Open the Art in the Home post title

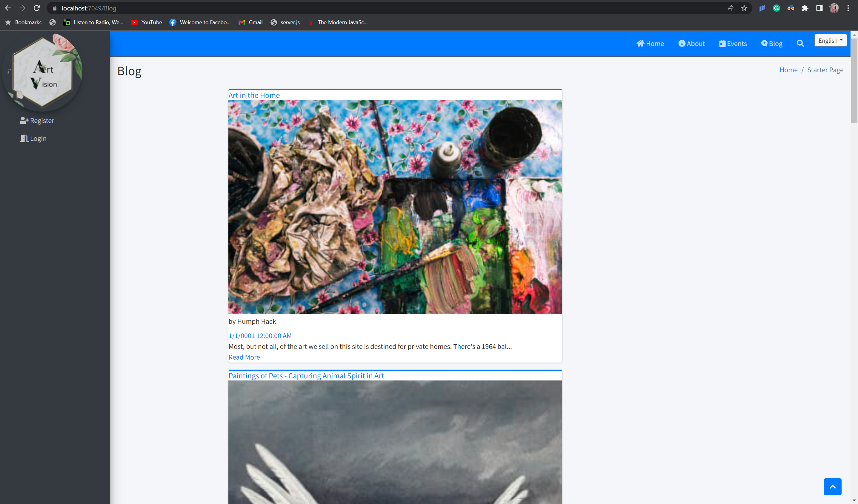tap(254, 95)
